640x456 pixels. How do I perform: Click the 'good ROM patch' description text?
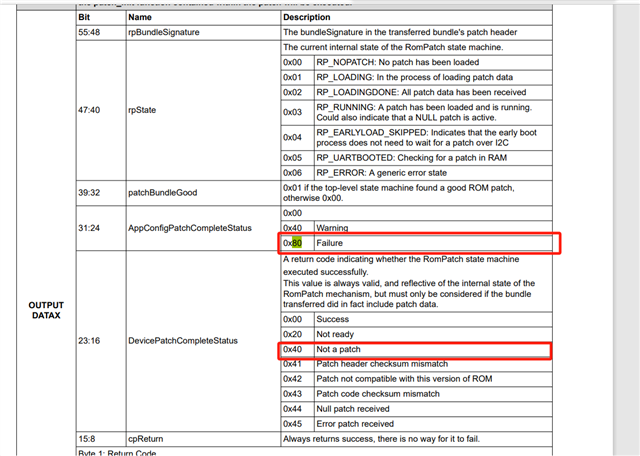pos(399,193)
